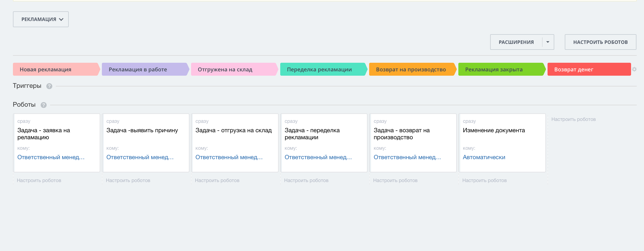The height and width of the screenshot is (251, 644).
Task: Select the Переделка рекламации stage
Action: (x=323, y=69)
